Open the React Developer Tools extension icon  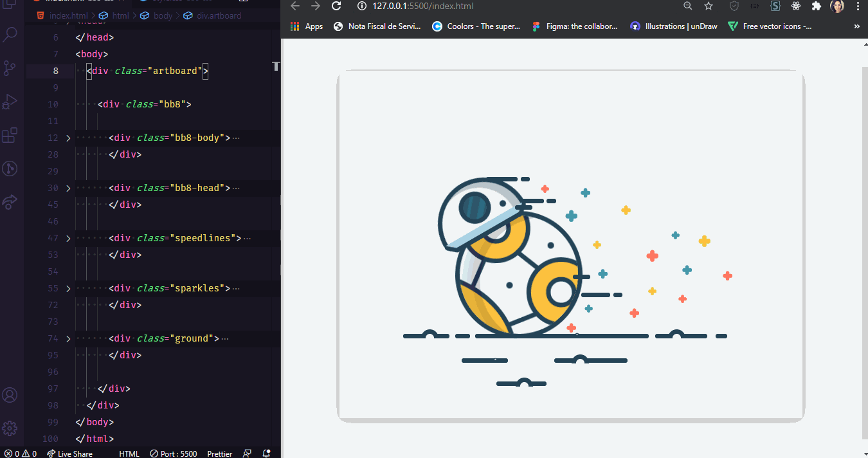tap(796, 6)
